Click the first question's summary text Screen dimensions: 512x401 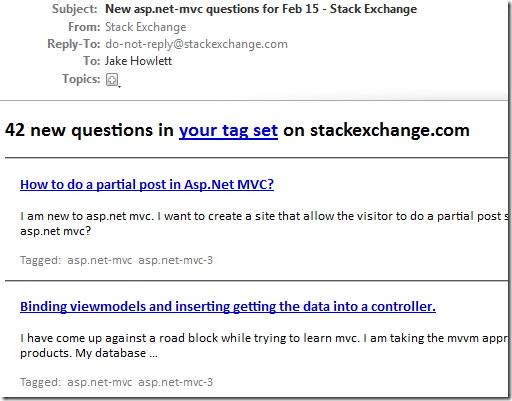(264, 224)
